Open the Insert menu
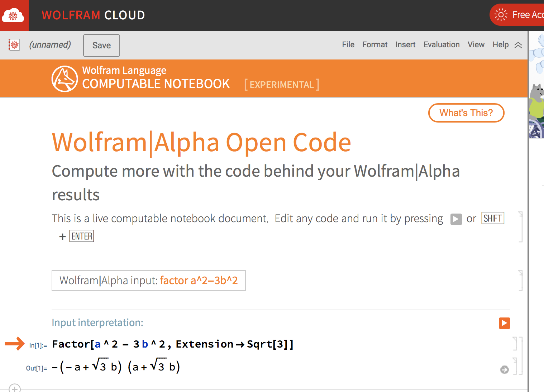 [x=405, y=44]
